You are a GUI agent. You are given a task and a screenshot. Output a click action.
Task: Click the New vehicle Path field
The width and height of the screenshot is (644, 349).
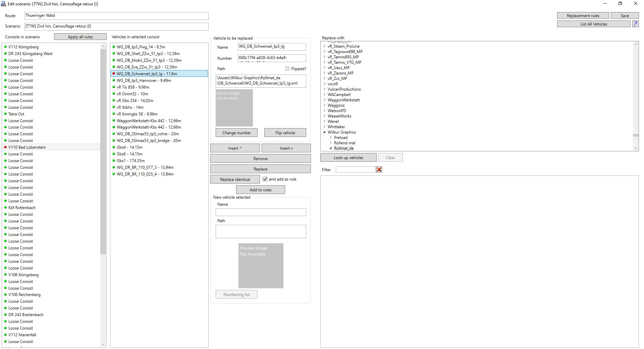(x=261, y=232)
